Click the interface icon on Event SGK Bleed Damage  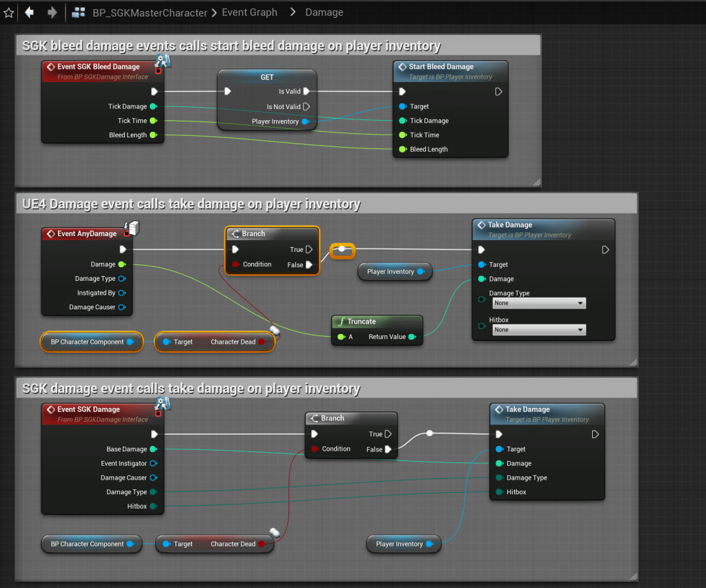pos(163,62)
